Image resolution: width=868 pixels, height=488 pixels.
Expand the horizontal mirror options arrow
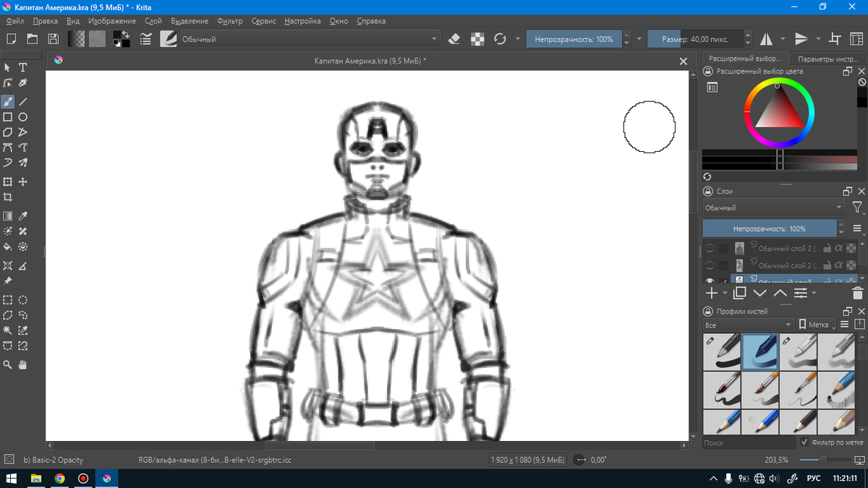tap(783, 39)
